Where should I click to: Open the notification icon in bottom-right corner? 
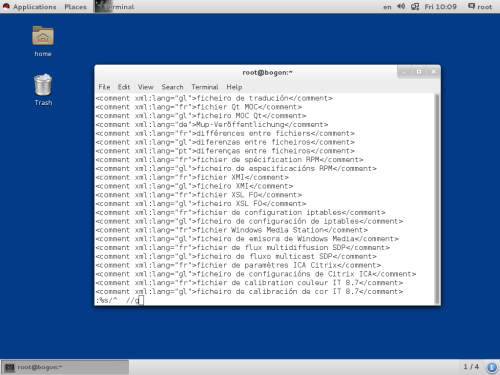point(491,367)
